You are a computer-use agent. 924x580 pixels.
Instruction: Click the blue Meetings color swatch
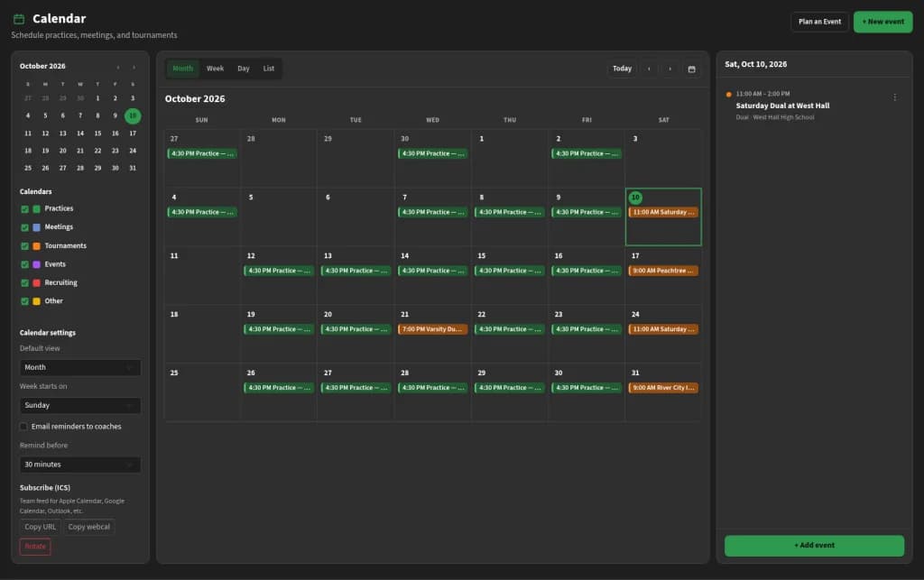coord(36,227)
